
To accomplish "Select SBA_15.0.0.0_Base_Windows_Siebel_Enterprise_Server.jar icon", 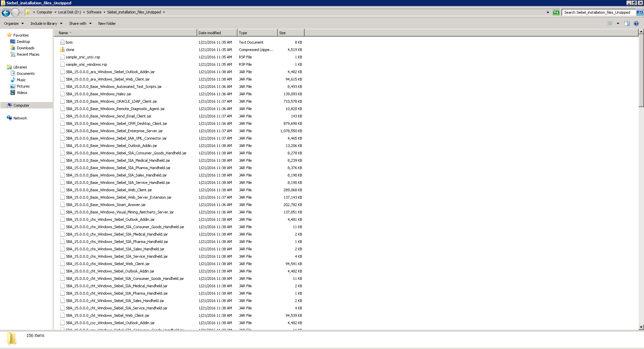I will tap(62, 131).
